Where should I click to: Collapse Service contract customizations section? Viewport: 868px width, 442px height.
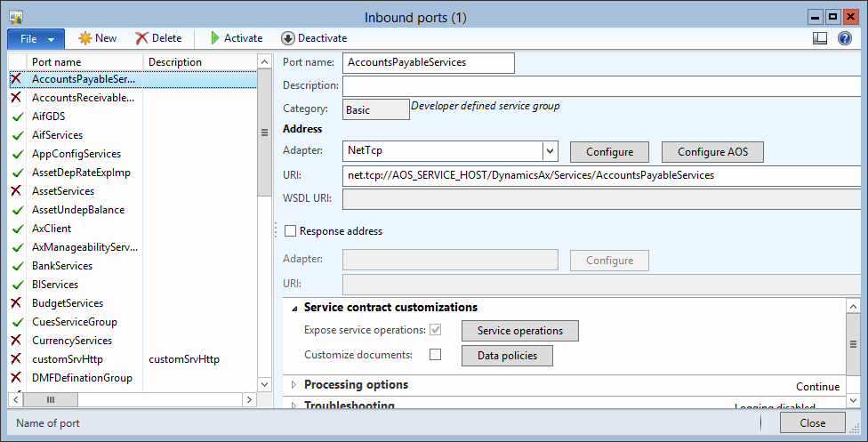tap(294, 308)
